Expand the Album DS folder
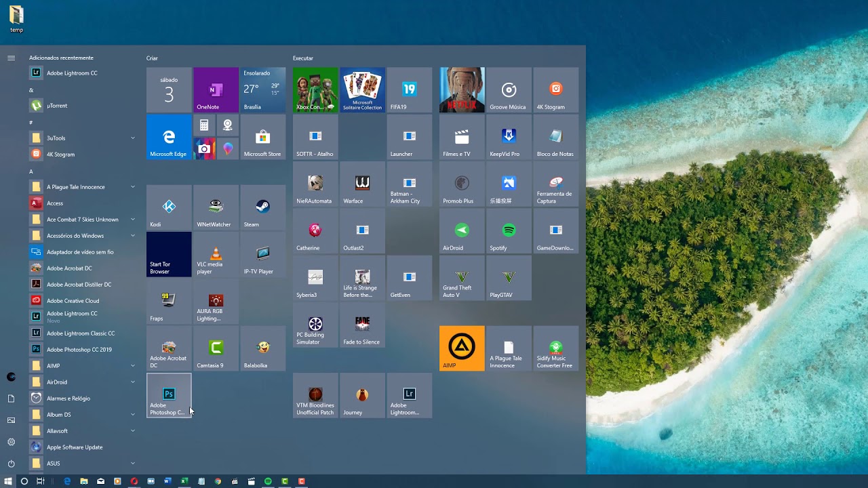Viewport: 868px width, 488px height. pos(133,415)
